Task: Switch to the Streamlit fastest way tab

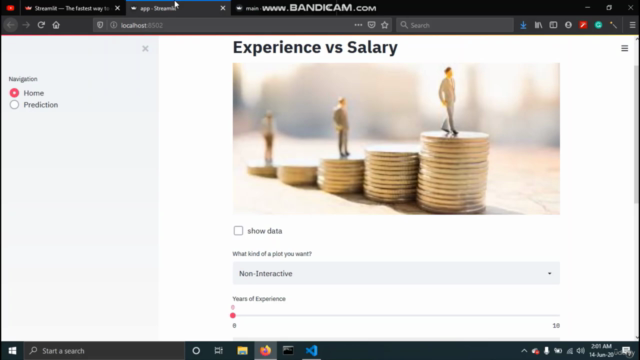Action: pyautogui.click(x=72, y=8)
